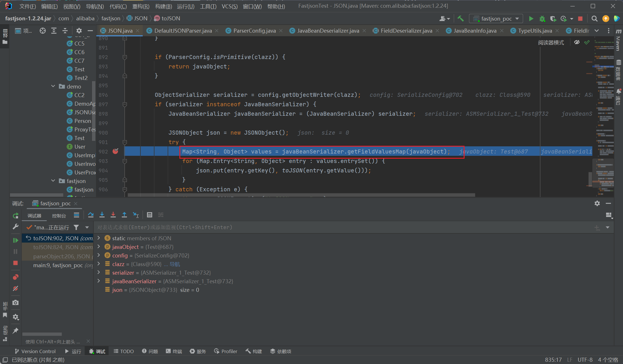
Task: Click the Step Out debugger icon
Action: point(124,215)
